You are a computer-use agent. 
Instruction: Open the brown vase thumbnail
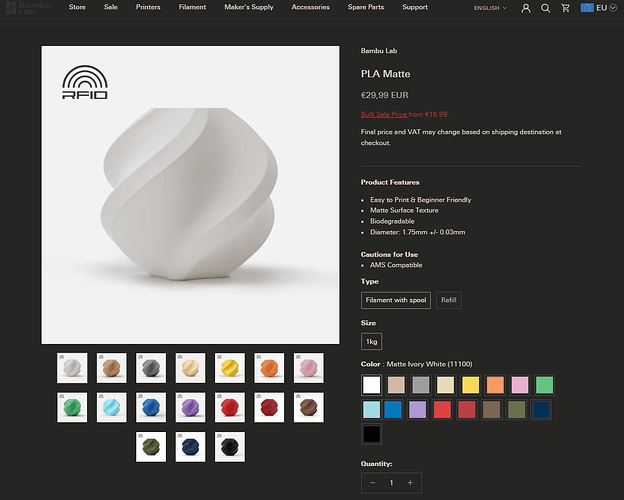(308, 407)
